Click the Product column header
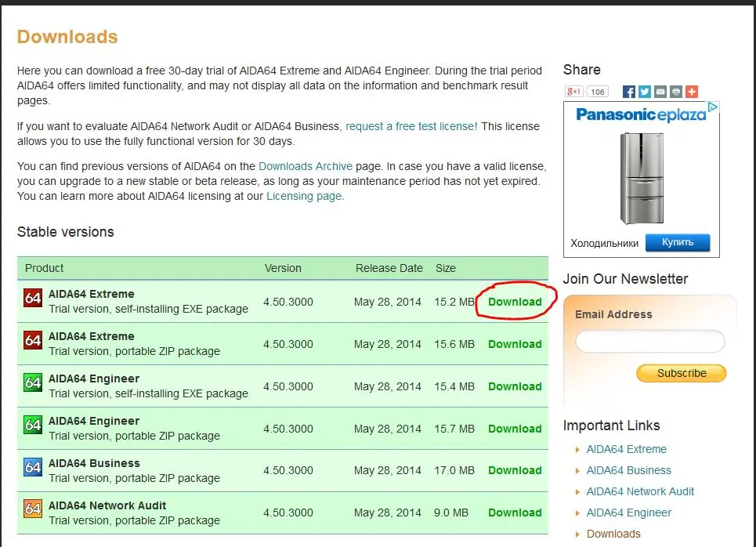This screenshot has width=756, height=547. point(44,268)
